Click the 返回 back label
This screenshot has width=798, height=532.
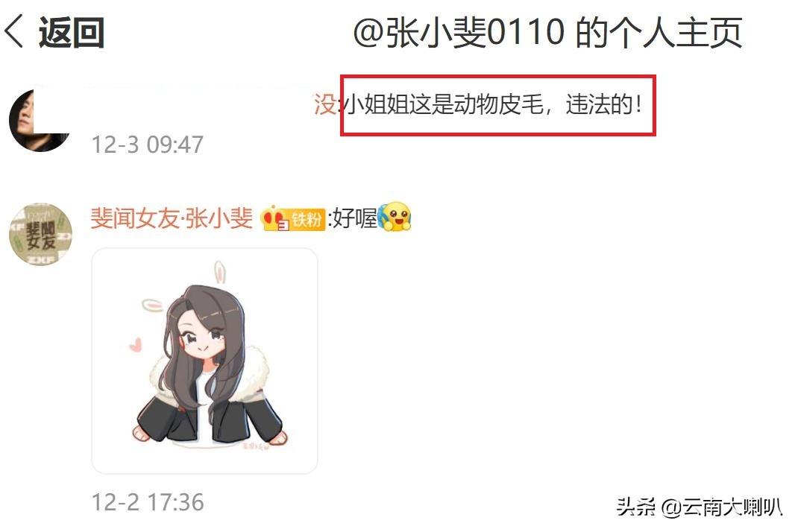72,32
